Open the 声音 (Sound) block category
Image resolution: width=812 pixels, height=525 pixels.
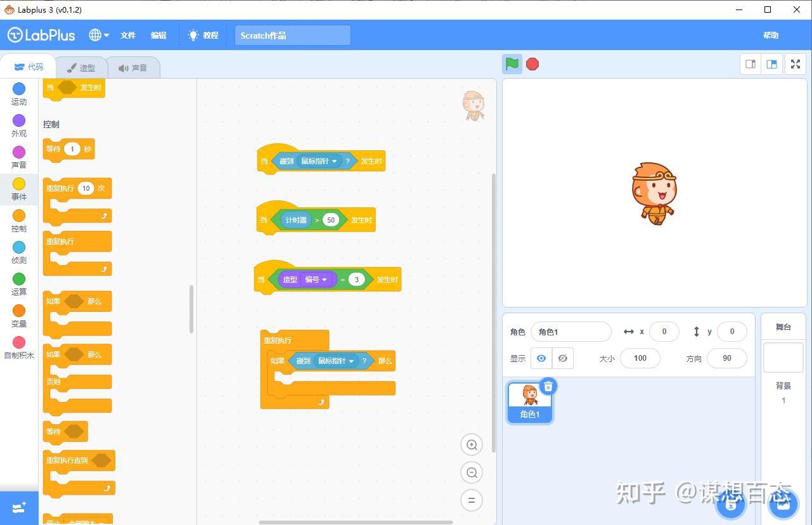[19, 156]
